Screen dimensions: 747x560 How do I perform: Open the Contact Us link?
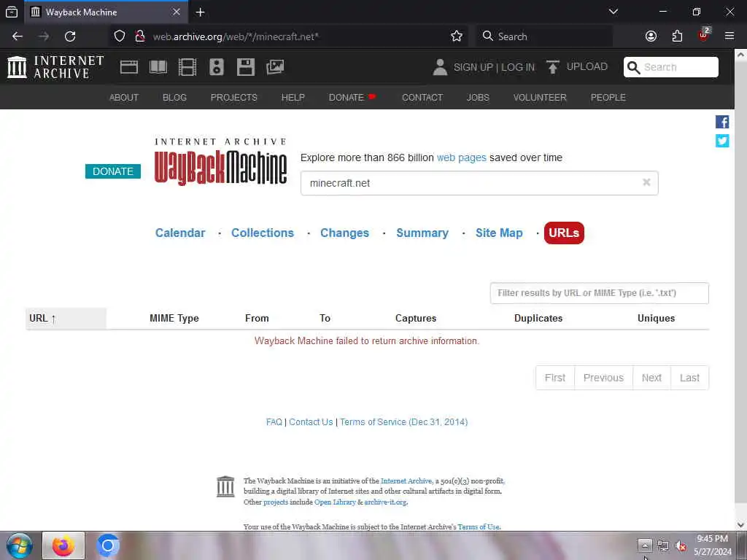coord(311,422)
